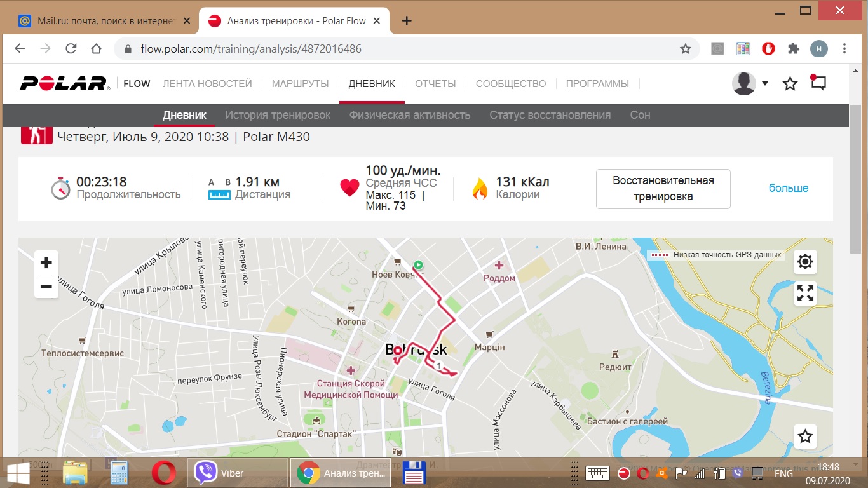The width and height of the screenshot is (868, 488).
Task: Select the Физическая активность sub-tab
Action: point(410,115)
